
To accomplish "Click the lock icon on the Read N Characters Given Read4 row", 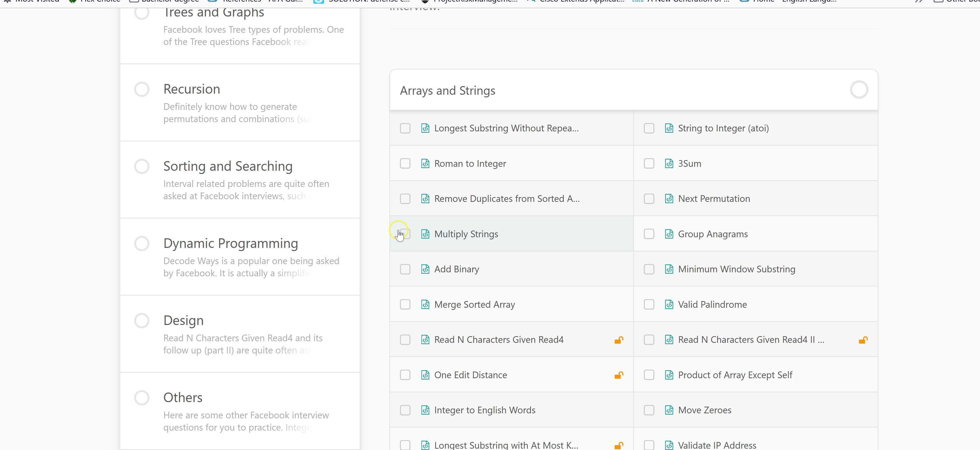I will (x=619, y=340).
